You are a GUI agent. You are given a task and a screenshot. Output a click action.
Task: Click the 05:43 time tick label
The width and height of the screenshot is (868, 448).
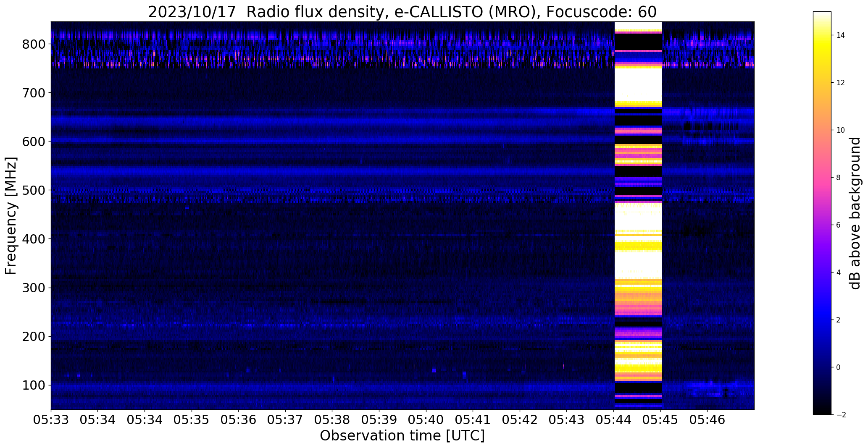pos(566,419)
